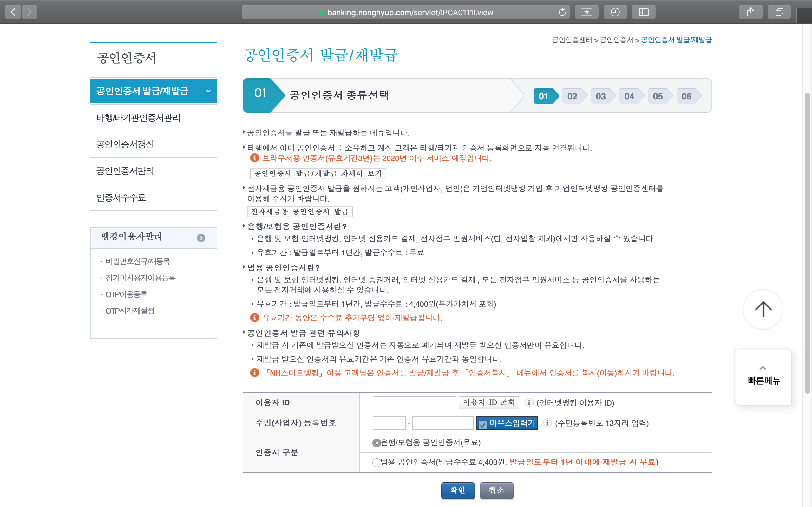The image size is (812, 507).
Task: Toggle the sidebar panel icon
Action: coord(643,12)
